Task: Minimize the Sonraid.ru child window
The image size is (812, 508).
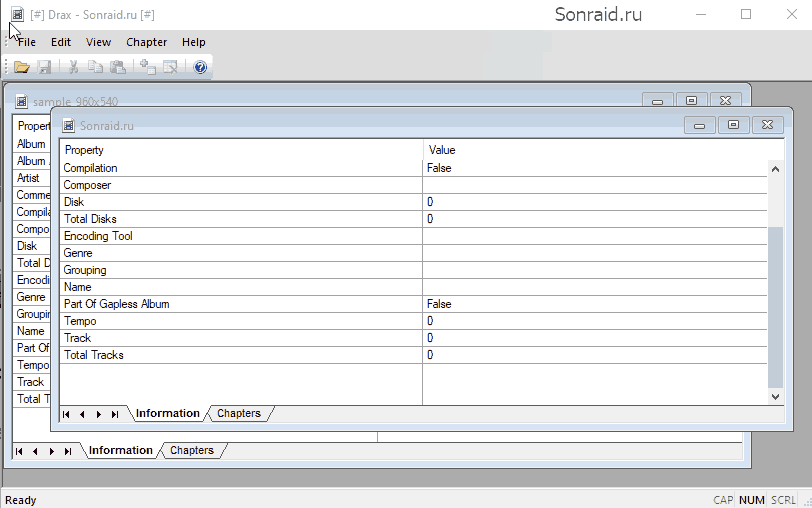Action: click(700, 125)
